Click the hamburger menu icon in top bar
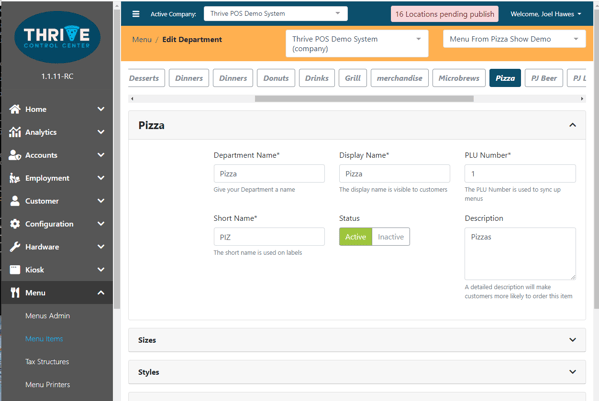 coord(136,14)
